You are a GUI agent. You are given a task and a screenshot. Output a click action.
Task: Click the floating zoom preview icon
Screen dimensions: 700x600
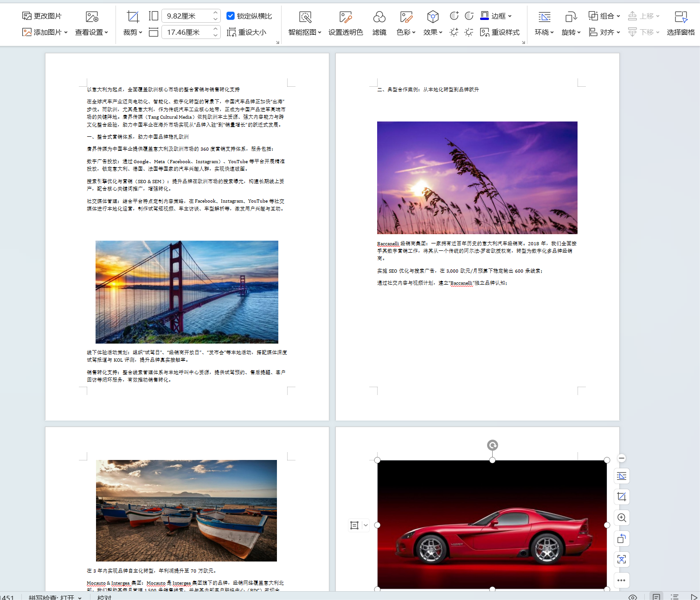click(x=622, y=518)
